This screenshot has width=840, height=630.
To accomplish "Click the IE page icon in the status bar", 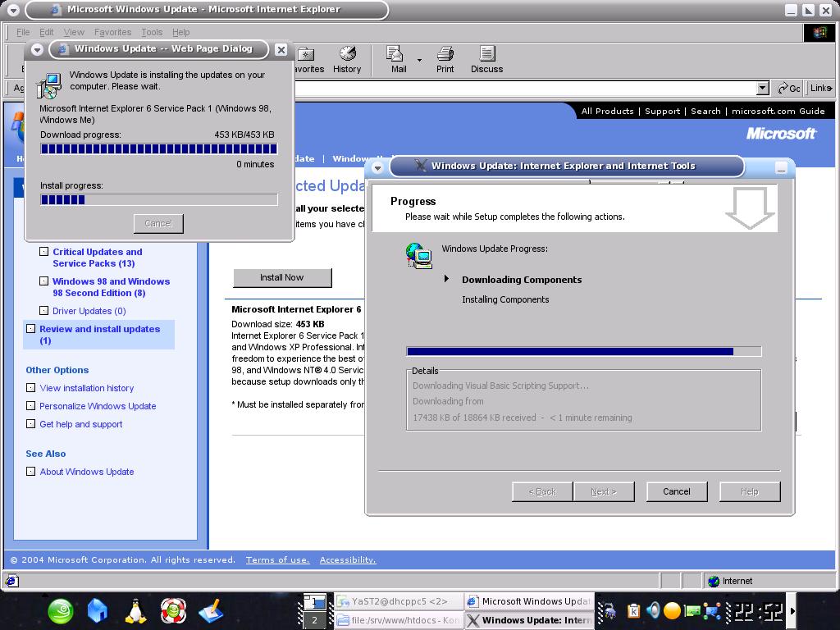I will point(11,582).
